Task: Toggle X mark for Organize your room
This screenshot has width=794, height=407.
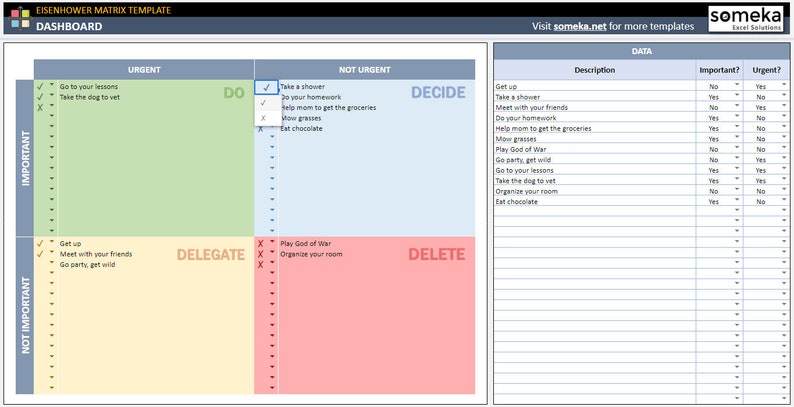Action: (260, 254)
